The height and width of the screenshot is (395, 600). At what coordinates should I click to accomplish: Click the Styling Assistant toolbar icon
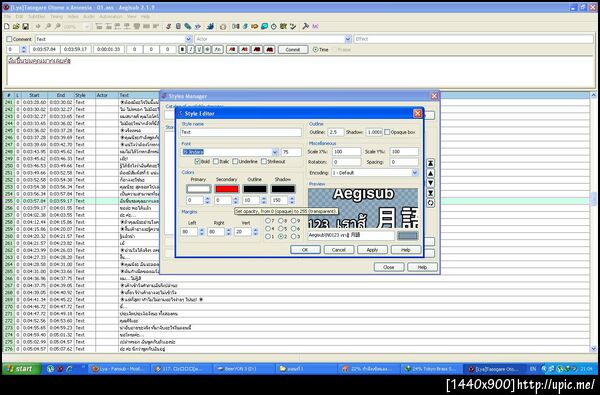pyautogui.click(x=245, y=26)
